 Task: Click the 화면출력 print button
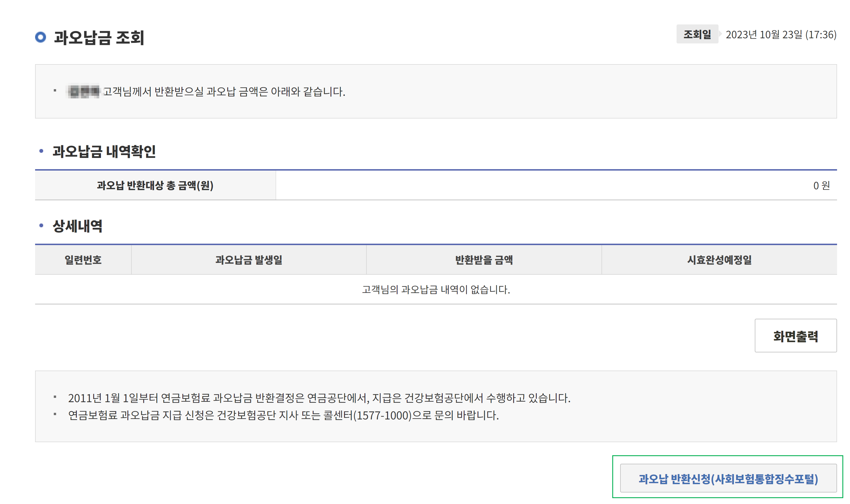pyautogui.click(x=795, y=336)
